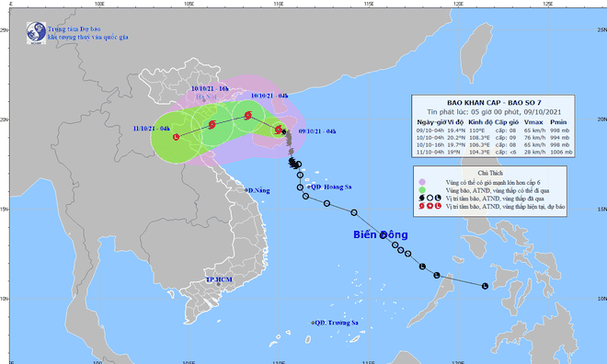This screenshot has width=607, height=364.
Task: Click the current storm position icon at 09/10/21 - 04h
Action: click(x=279, y=130)
